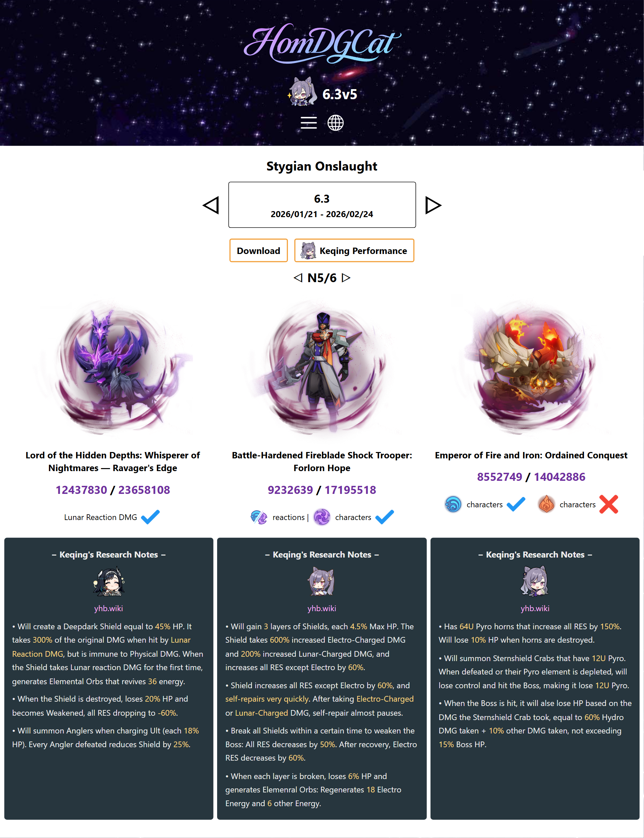This screenshot has width=644, height=838.
Task: Click the Electro-Charged reactions icon
Action: point(259,517)
